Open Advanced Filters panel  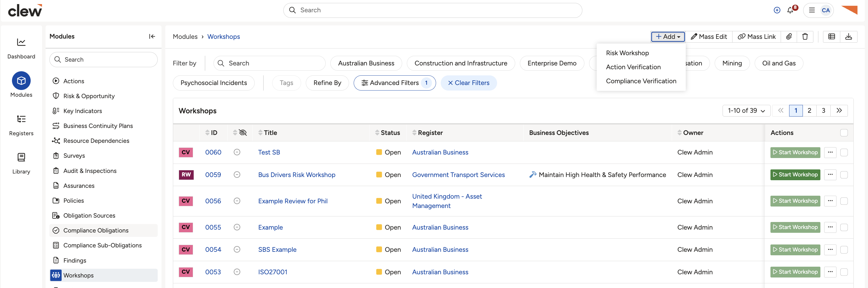[394, 83]
